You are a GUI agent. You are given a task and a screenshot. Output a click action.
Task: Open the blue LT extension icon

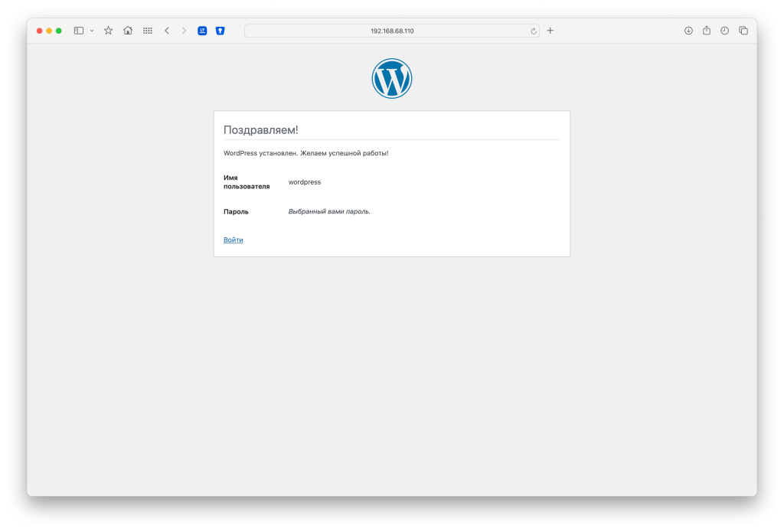(x=202, y=31)
